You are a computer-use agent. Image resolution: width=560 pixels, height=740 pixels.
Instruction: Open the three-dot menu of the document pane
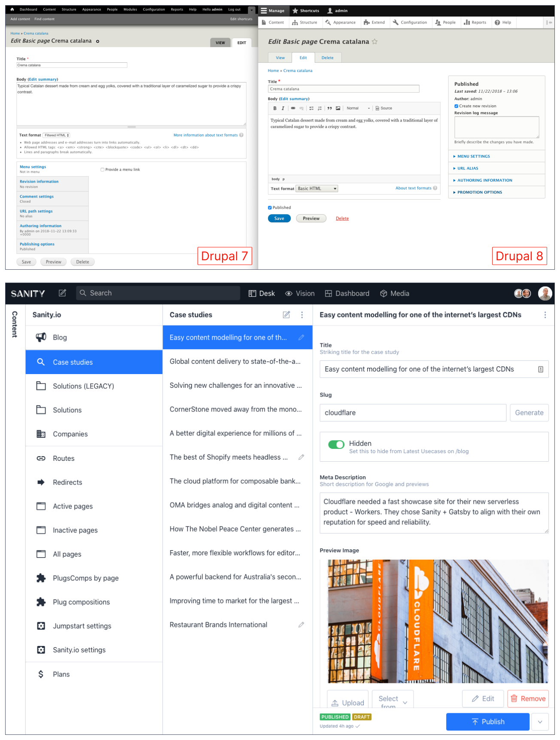[x=545, y=315]
